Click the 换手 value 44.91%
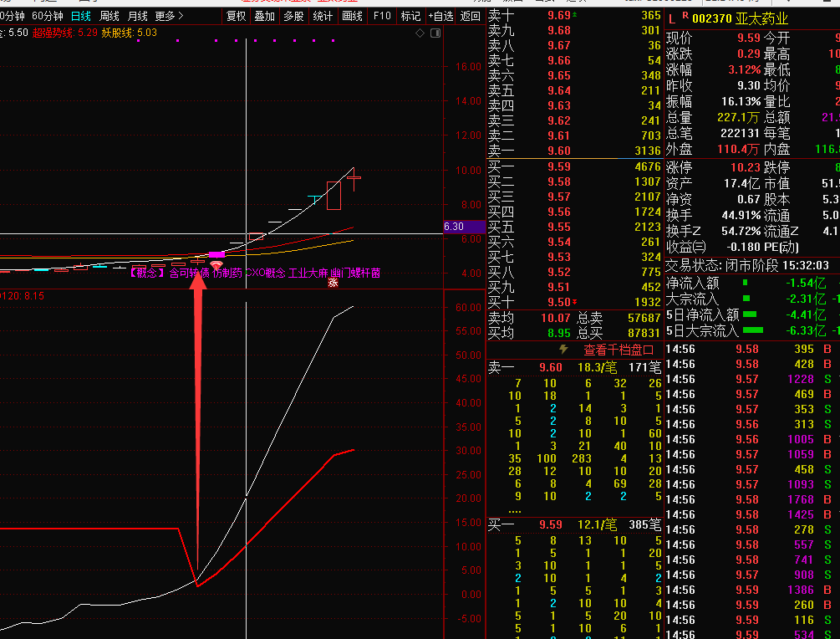Screen dimensions: 840x639 (741, 215)
